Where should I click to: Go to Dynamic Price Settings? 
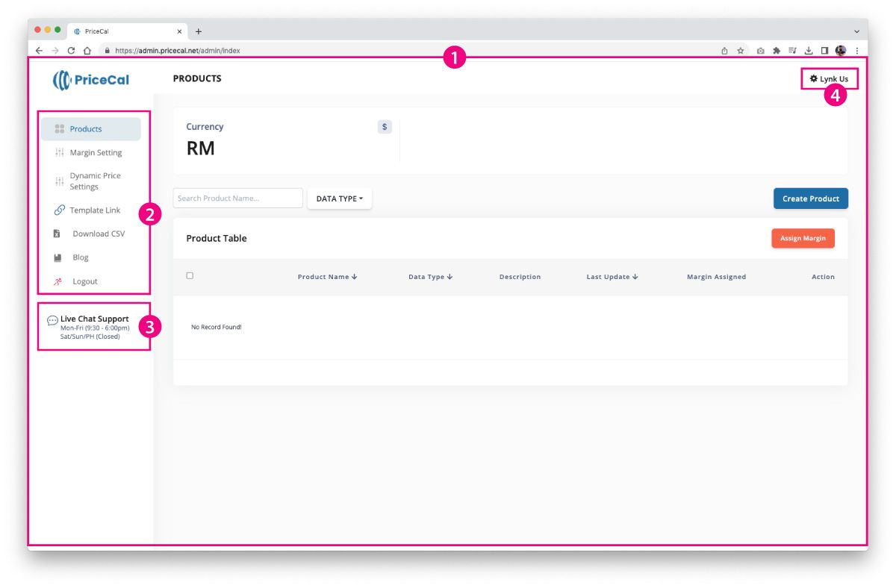tap(95, 181)
